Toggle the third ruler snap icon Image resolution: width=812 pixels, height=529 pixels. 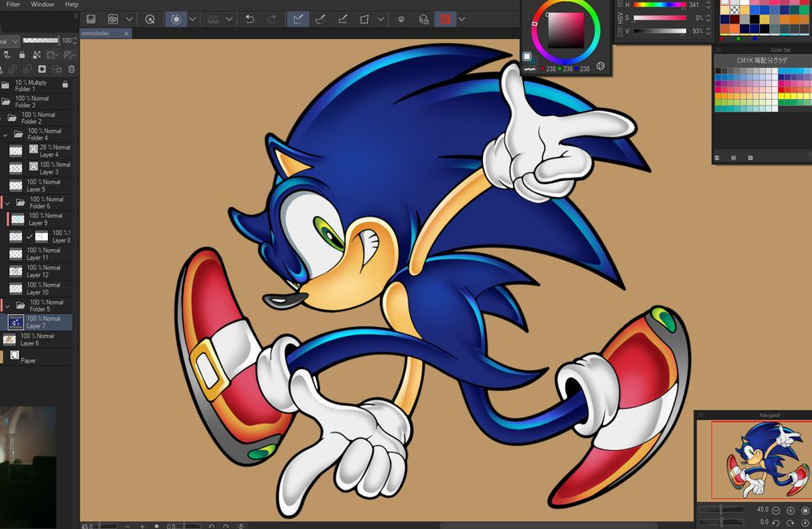(x=343, y=19)
